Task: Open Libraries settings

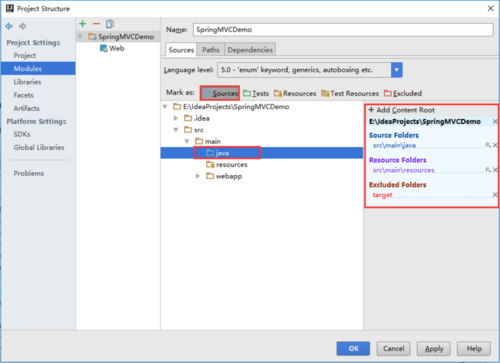Action: (x=27, y=82)
